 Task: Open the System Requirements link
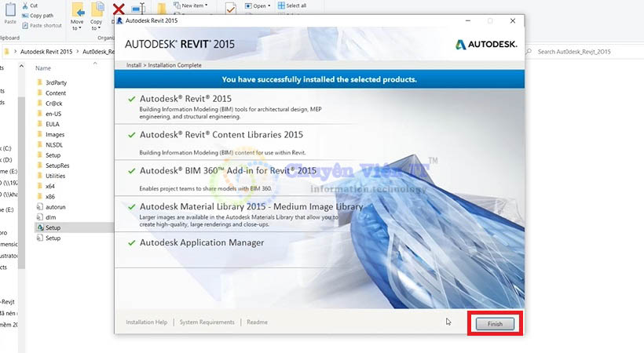(x=207, y=322)
